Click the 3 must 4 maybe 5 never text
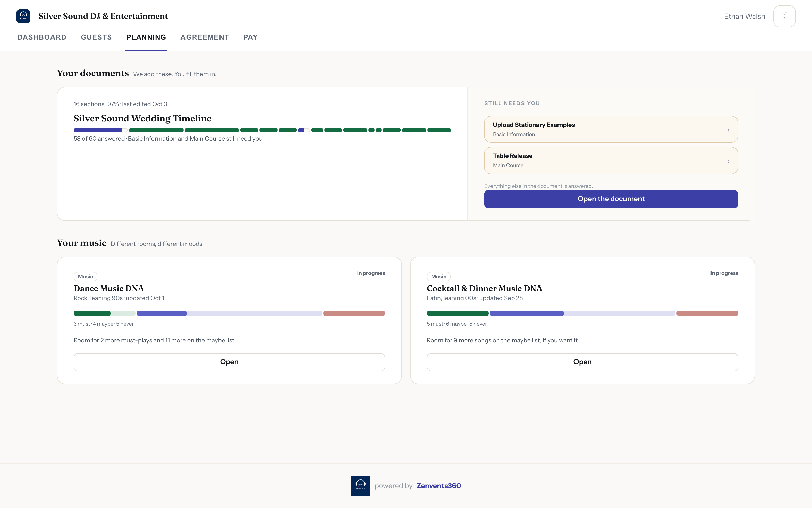The width and height of the screenshot is (812, 508). point(104,324)
